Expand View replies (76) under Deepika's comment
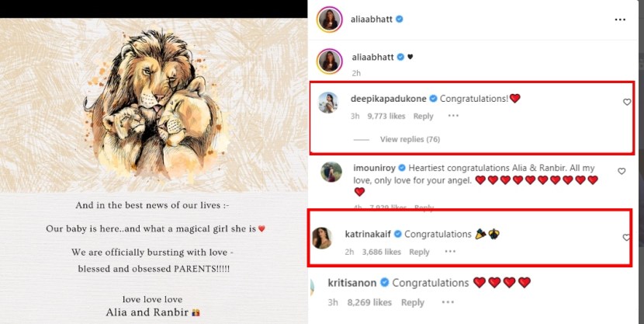 [410, 139]
